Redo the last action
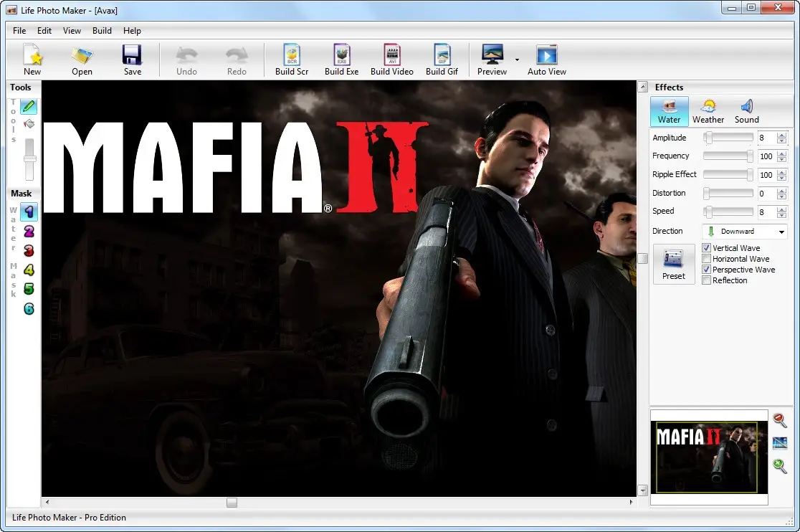The height and width of the screenshot is (532, 800). tap(237, 60)
